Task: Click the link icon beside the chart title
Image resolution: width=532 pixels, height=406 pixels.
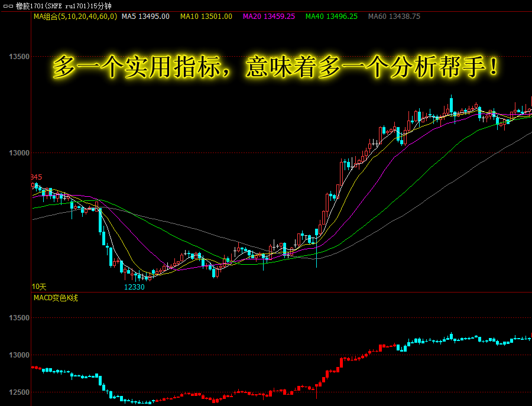Action: (x=8, y=6)
